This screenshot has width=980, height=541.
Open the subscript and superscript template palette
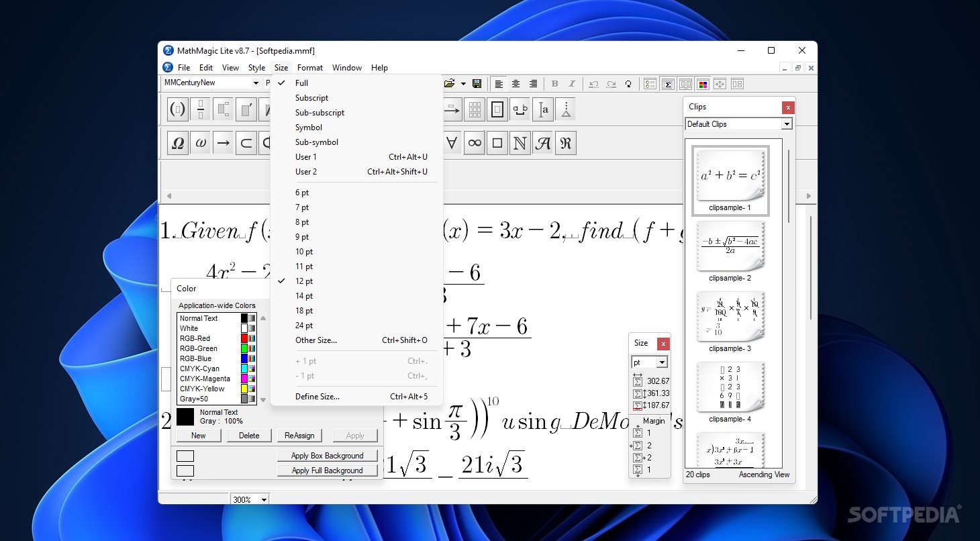224,109
